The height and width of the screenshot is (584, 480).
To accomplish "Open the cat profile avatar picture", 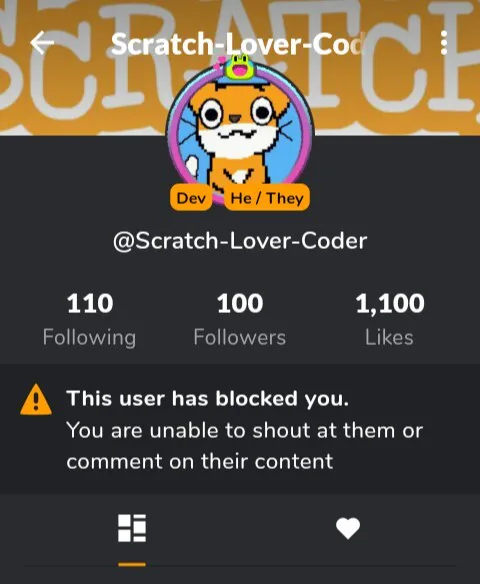I will [x=240, y=128].
